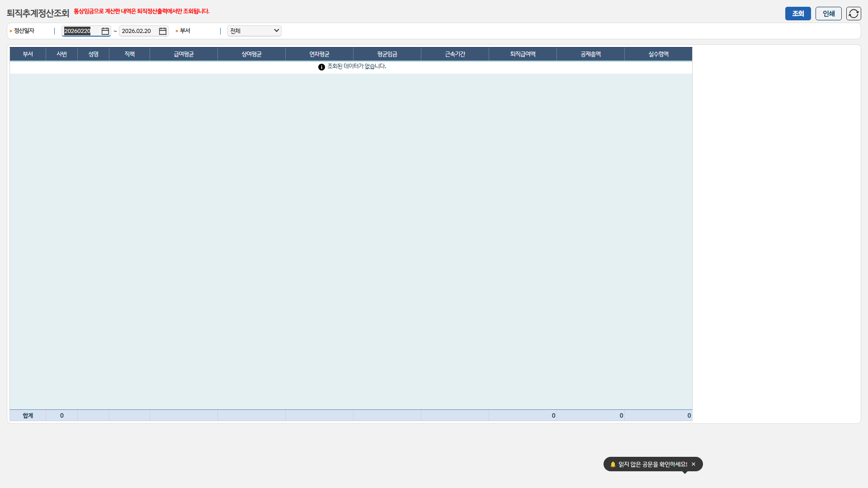This screenshot has height=488, width=868.
Task: Open the start date calendar picker
Action: (105, 31)
